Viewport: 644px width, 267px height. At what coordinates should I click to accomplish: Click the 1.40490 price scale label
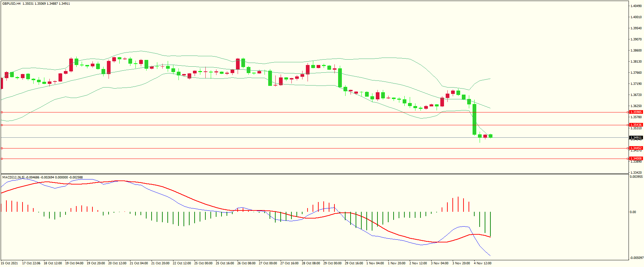(x=636, y=6)
